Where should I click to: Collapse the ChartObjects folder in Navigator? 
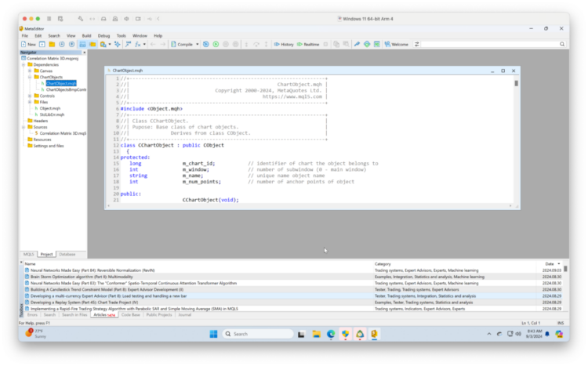pyautogui.click(x=30, y=77)
